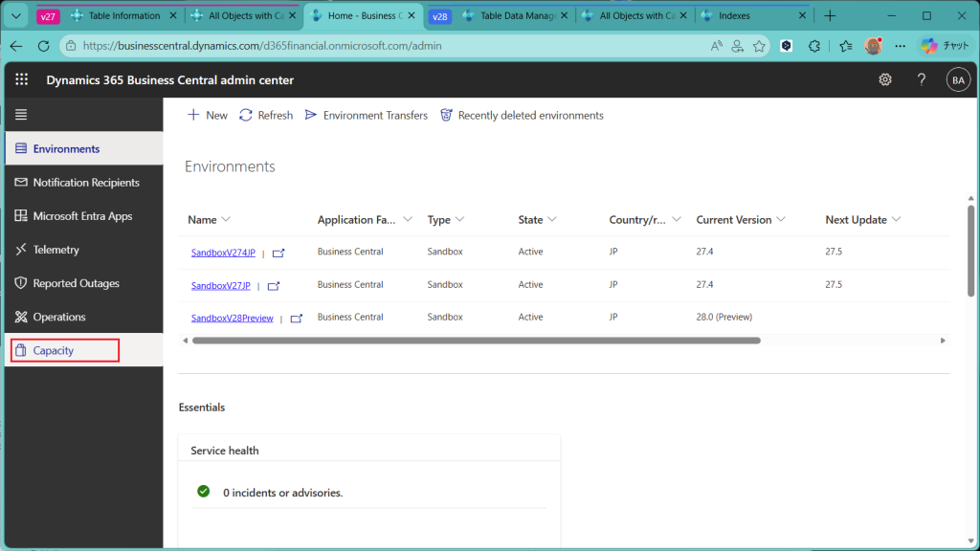
Task: Open SandboxV274JP in new window icon
Action: click(278, 253)
